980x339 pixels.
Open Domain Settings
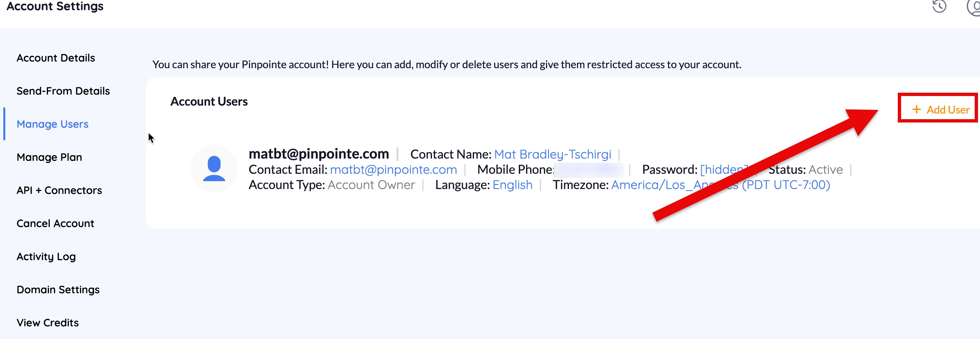(x=58, y=290)
